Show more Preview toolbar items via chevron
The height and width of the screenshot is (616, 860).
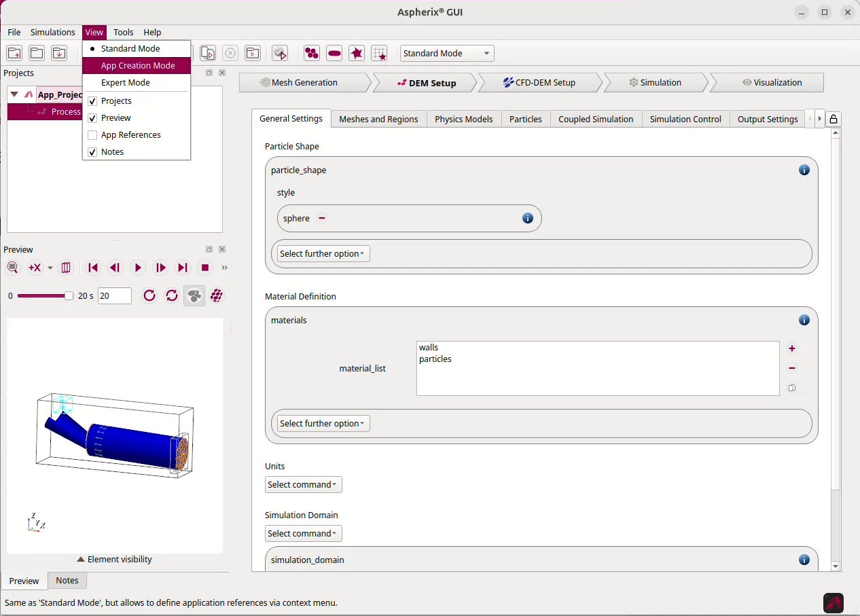point(225,268)
